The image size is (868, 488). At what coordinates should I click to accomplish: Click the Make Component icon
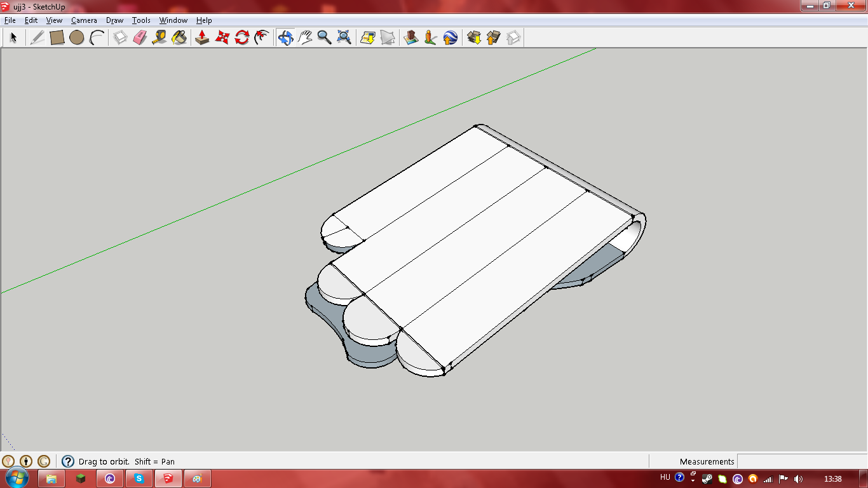120,37
